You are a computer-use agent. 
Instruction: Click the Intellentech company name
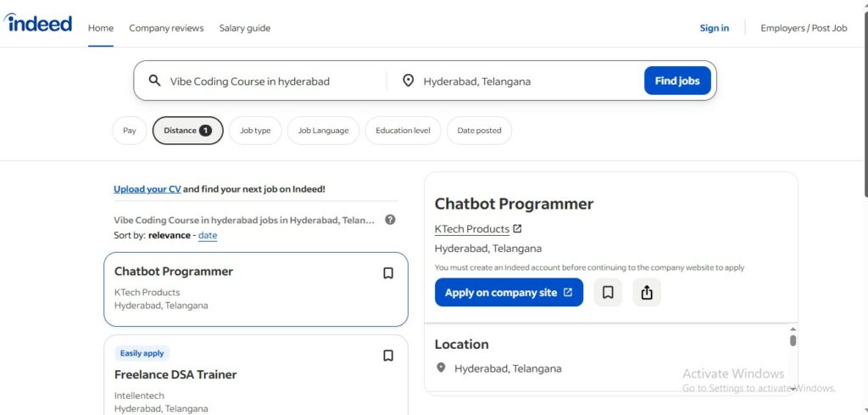coord(139,395)
